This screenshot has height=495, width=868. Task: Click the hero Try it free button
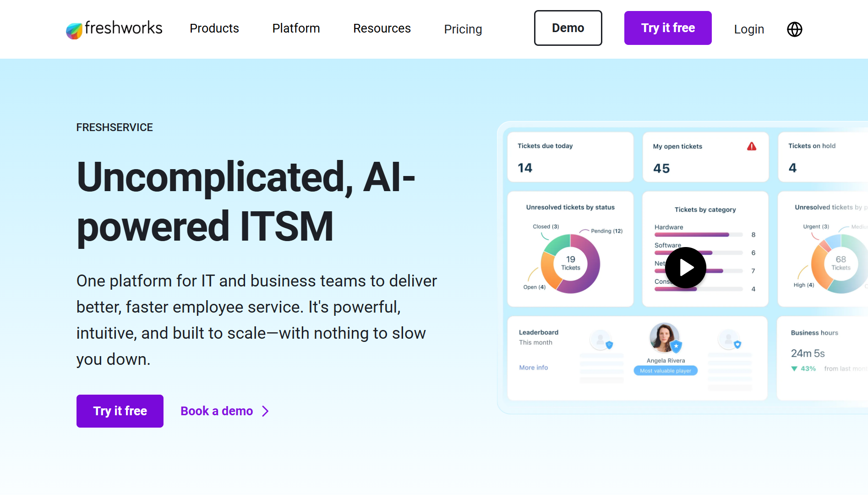(120, 411)
